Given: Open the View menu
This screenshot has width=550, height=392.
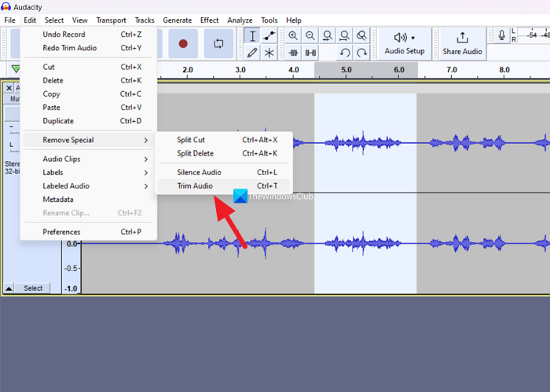Looking at the screenshot, I should (x=80, y=20).
